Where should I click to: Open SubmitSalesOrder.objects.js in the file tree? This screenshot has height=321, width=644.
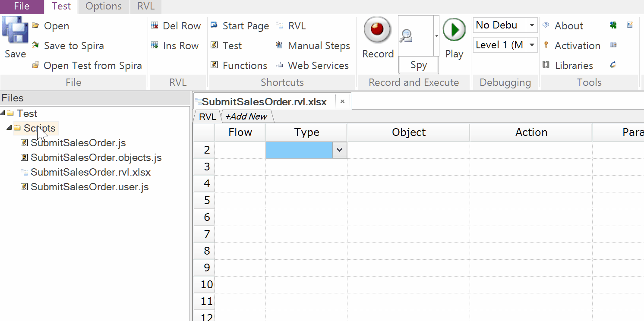[96, 157]
